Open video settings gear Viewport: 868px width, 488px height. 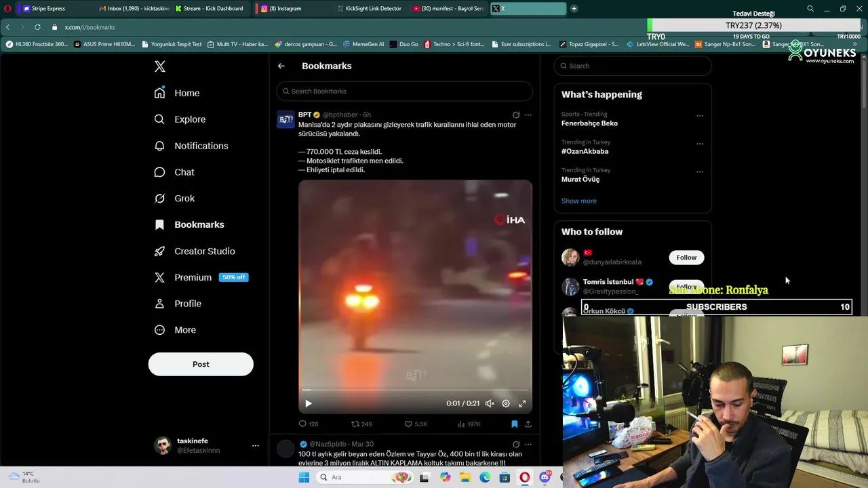coord(506,403)
